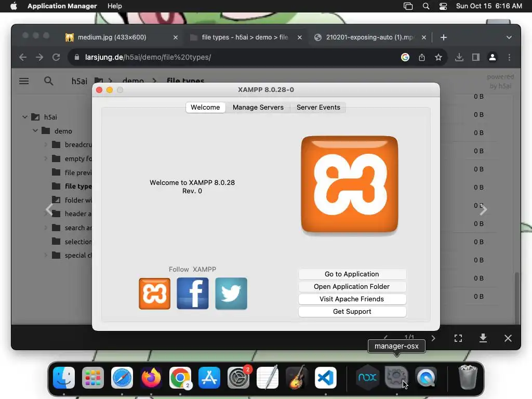Switch to the Manage Servers tab
The width and height of the screenshot is (532, 399).
tap(258, 107)
